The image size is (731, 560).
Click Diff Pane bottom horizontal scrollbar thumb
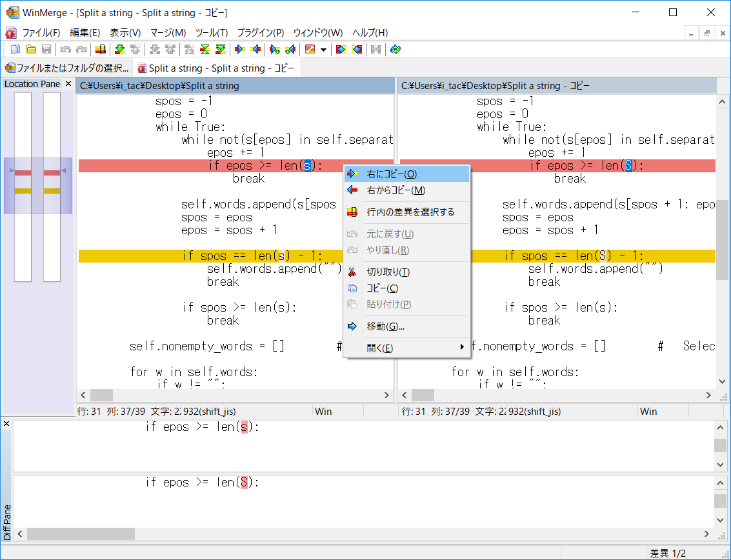click(81, 534)
